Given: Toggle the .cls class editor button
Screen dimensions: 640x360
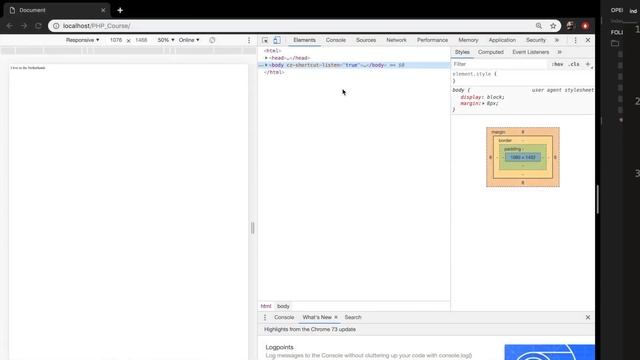Looking at the screenshot, I should coord(574,64).
